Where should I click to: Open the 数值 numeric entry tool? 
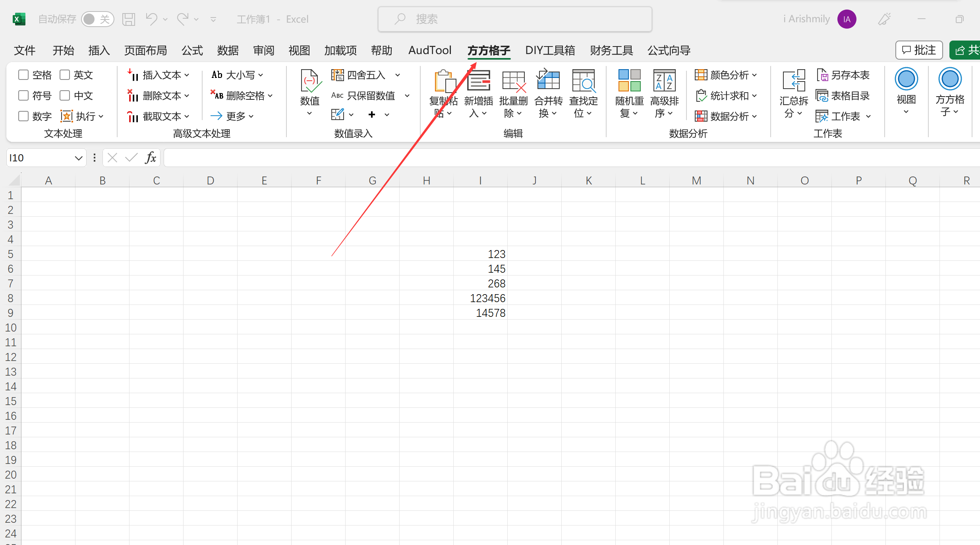click(310, 93)
